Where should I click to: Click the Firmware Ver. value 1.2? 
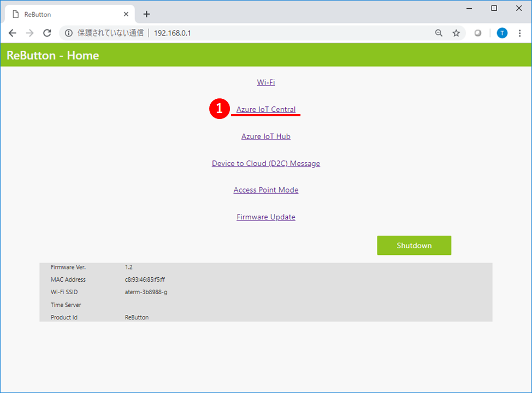(x=128, y=267)
